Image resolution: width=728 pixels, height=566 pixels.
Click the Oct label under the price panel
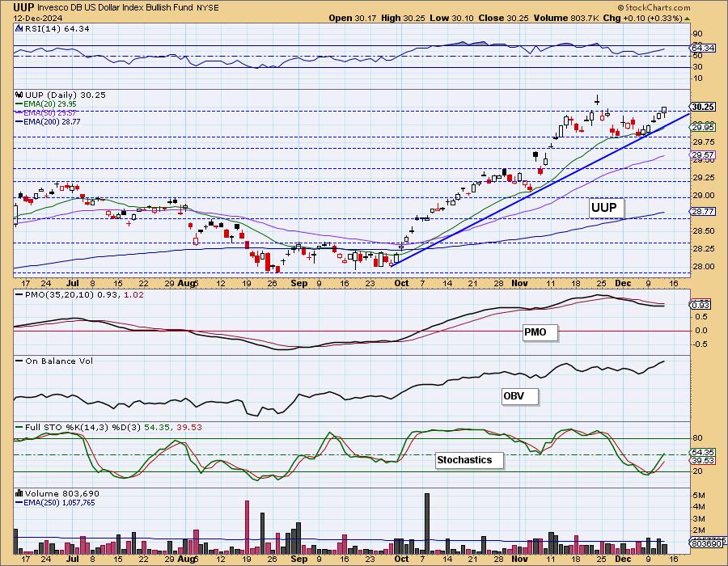point(401,283)
